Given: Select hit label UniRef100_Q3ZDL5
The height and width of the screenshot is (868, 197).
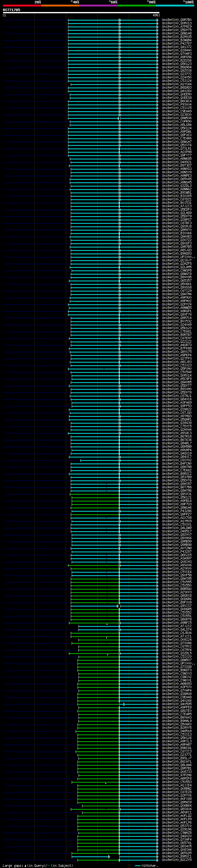Looking at the screenshot, I should pyautogui.click(x=177, y=653).
